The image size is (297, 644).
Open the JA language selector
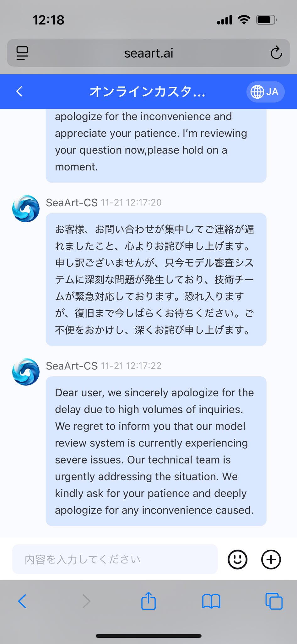265,92
